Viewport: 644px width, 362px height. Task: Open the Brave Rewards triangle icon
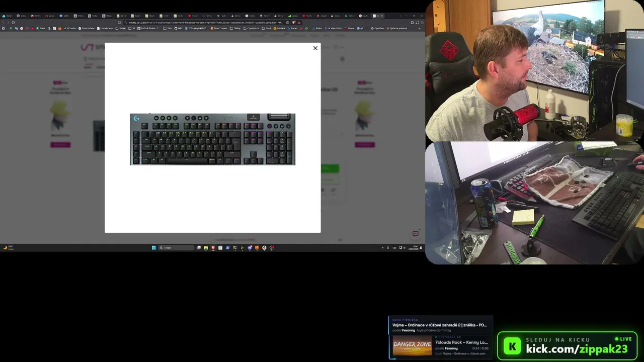coord(299,22)
